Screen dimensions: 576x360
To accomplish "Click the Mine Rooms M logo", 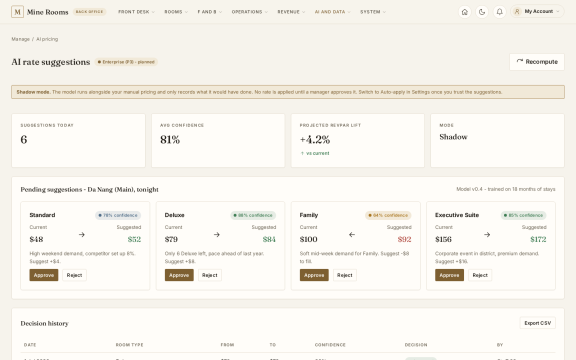I will point(17,12).
